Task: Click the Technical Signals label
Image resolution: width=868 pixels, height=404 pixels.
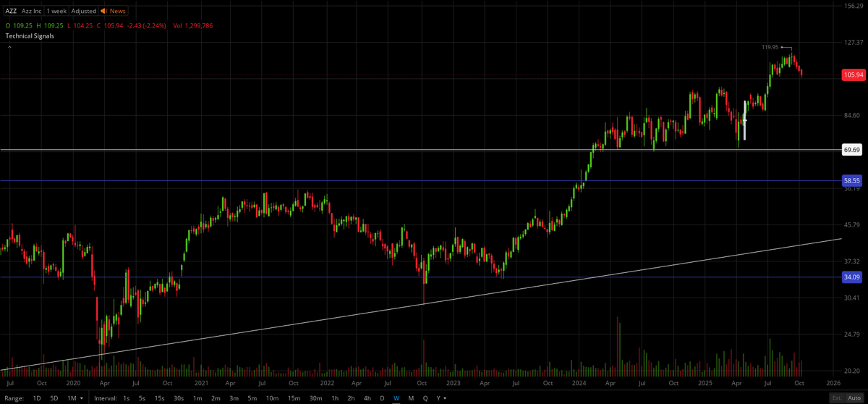Action: point(30,35)
